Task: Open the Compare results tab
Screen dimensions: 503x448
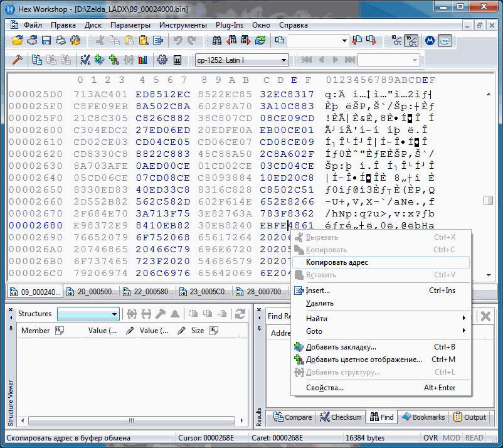Action: tap(292, 417)
